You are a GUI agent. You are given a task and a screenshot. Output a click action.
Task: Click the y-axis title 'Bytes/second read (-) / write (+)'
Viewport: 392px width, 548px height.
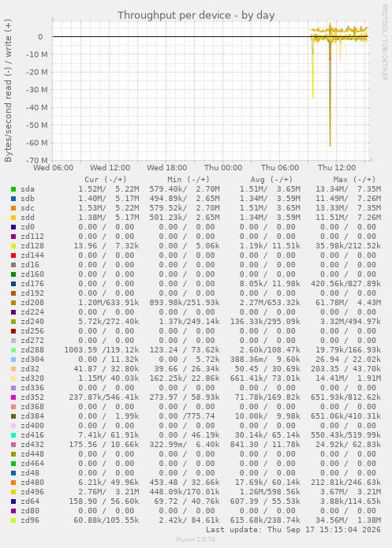click(8, 91)
